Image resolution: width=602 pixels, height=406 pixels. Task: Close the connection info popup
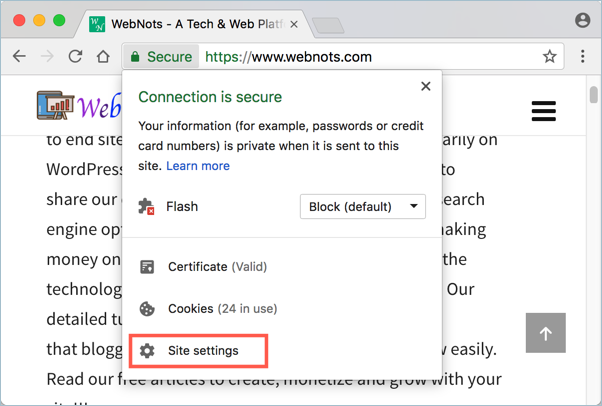point(426,86)
